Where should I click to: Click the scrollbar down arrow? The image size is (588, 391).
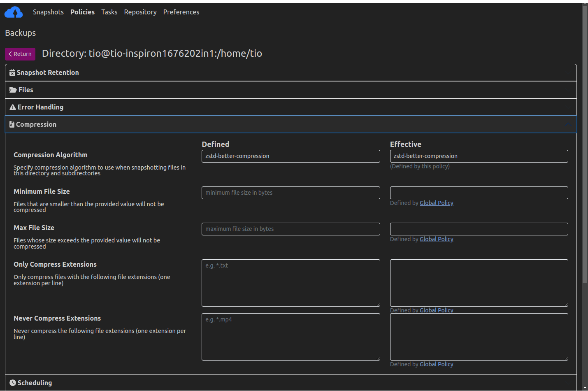[585, 388]
